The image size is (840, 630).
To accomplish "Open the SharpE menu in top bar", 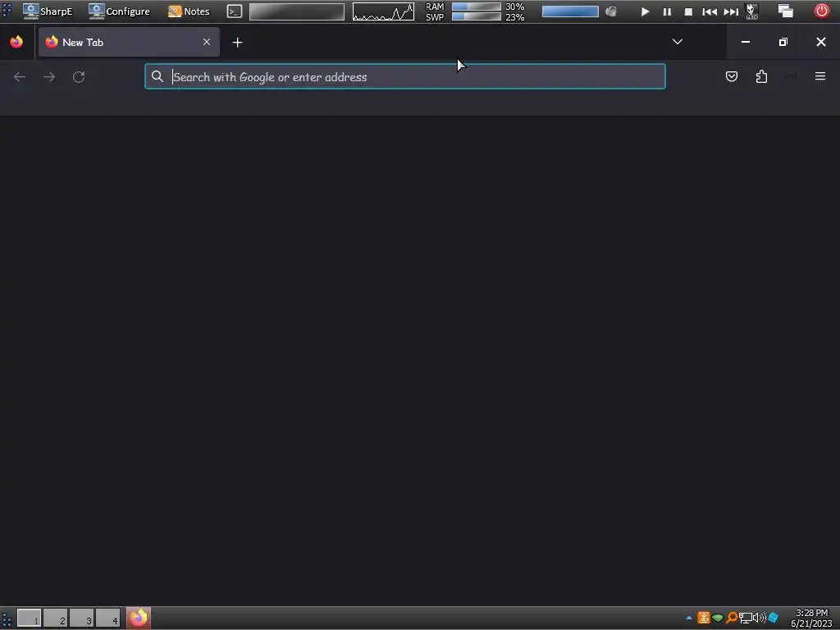I will tap(48, 11).
